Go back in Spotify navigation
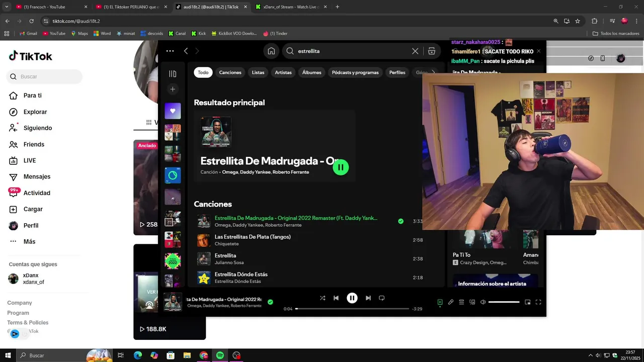644x362 pixels. pos(186,51)
